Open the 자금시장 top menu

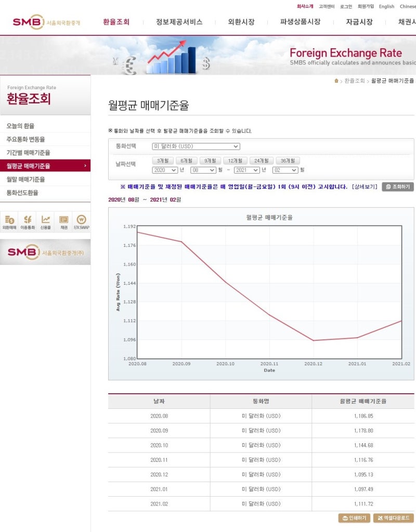[x=359, y=22]
